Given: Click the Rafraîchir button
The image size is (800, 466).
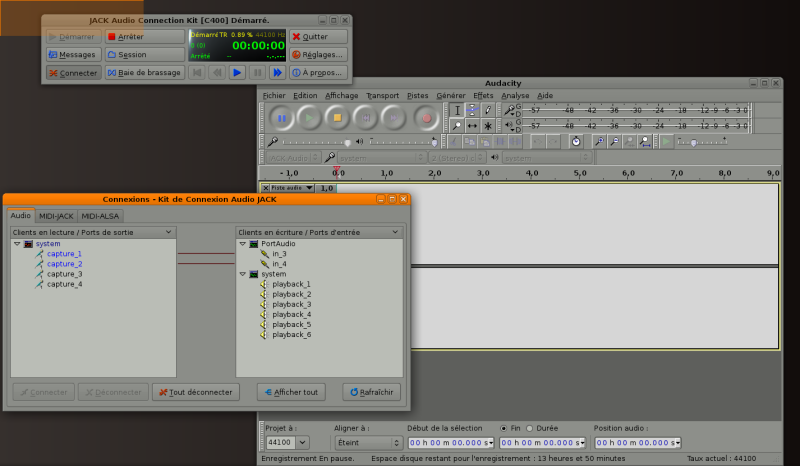Looking at the screenshot, I should coord(372,392).
